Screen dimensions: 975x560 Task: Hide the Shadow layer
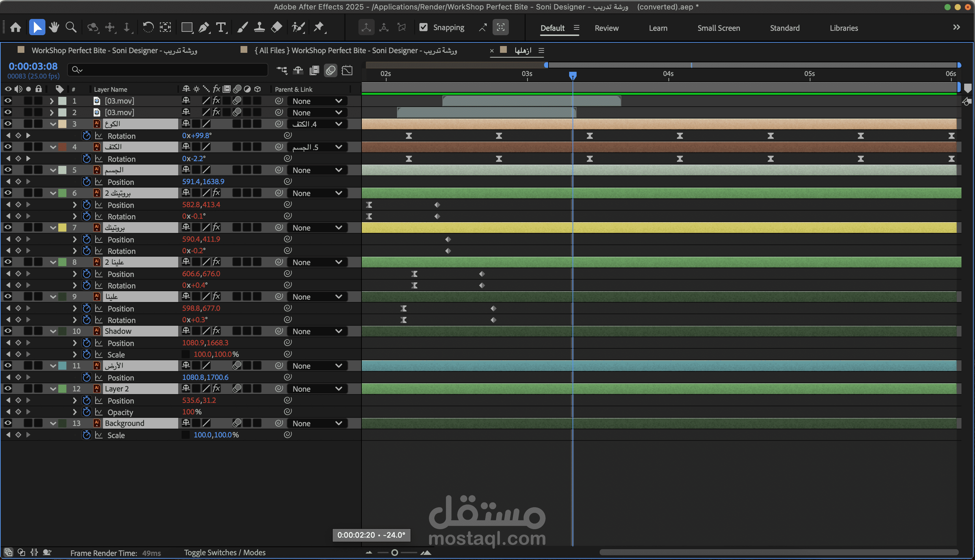click(x=8, y=331)
